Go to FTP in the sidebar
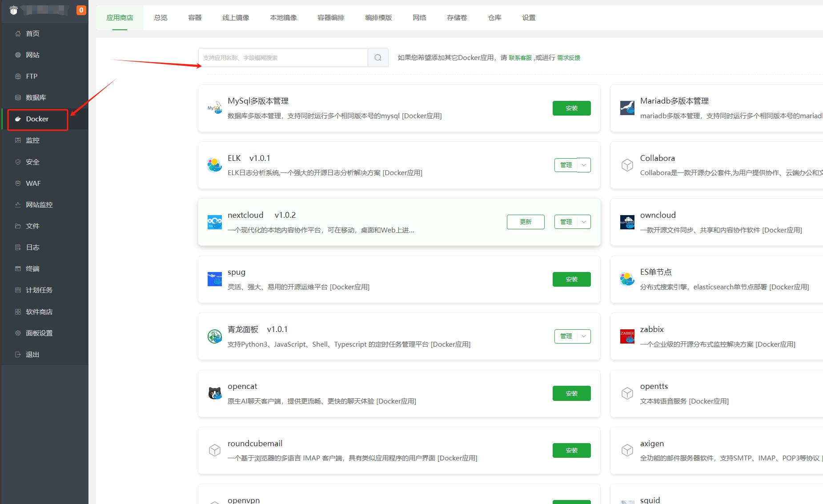823x504 pixels. click(44, 76)
